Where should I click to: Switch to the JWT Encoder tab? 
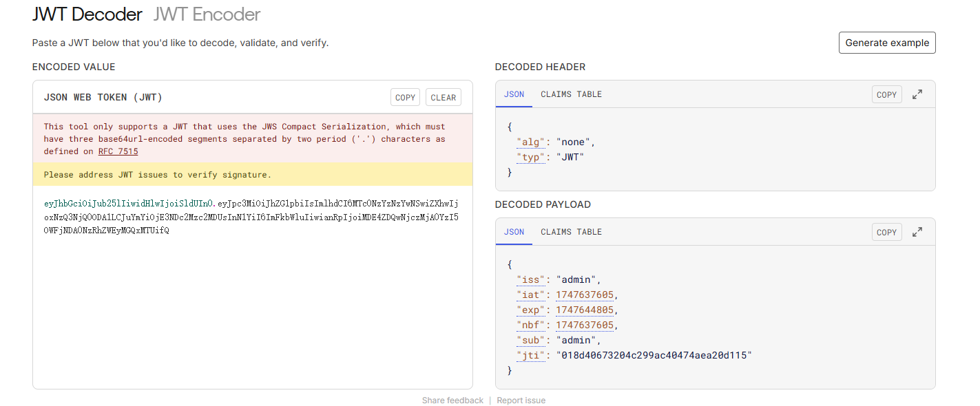click(x=207, y=14)
